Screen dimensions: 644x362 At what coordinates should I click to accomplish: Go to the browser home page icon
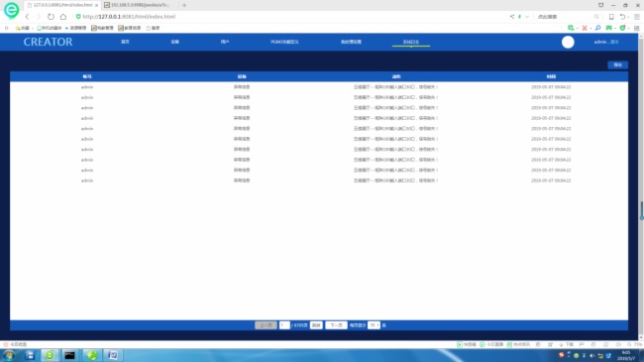tap(63, 17)
